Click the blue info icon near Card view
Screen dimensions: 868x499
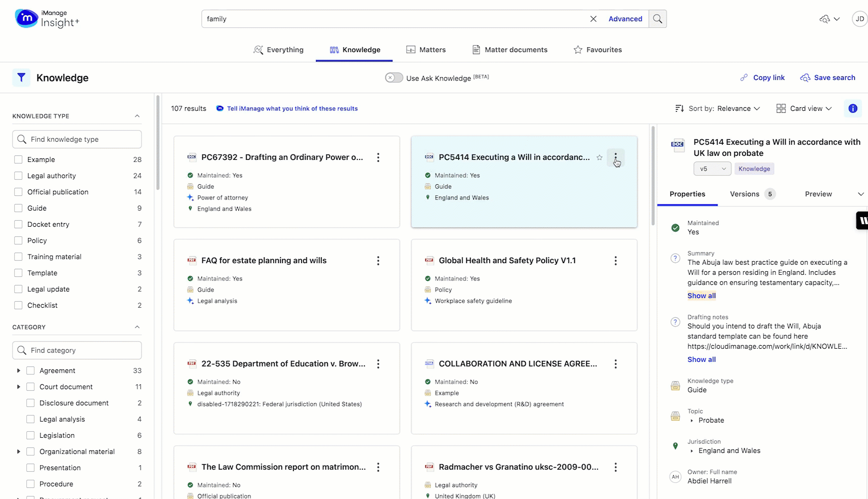click(x=853, y=108)
